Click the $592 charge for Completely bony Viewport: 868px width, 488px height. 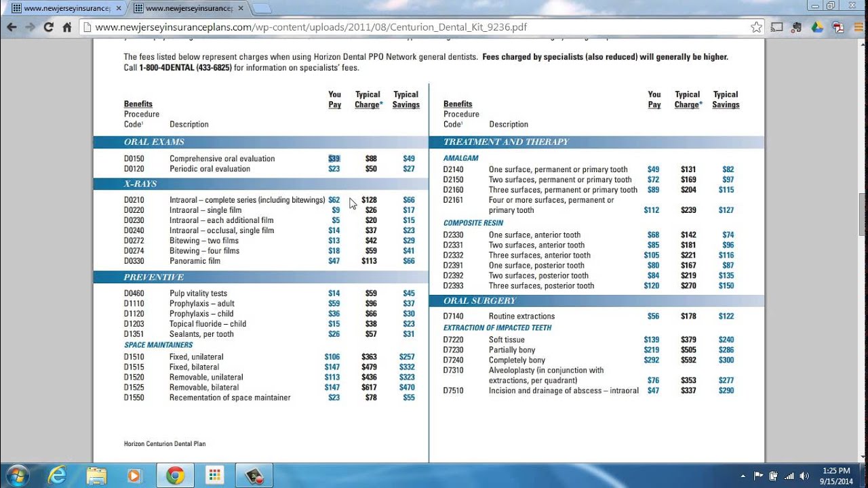point(688,361)
